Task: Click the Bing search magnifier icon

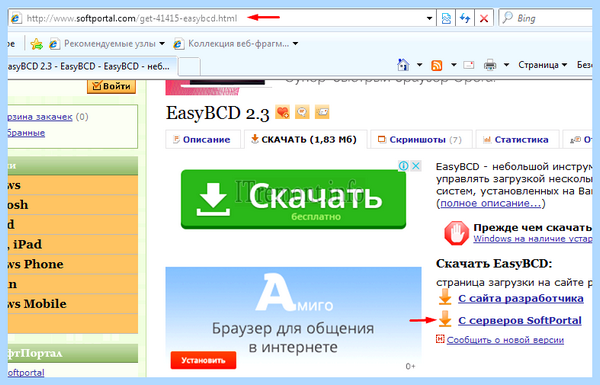Action: (x=507, y=18)
